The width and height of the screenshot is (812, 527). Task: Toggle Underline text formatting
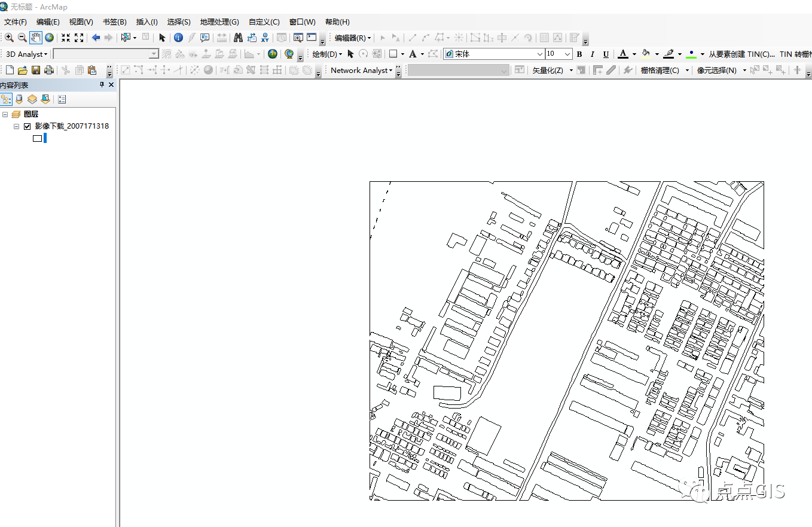click(x=606, y=54)
